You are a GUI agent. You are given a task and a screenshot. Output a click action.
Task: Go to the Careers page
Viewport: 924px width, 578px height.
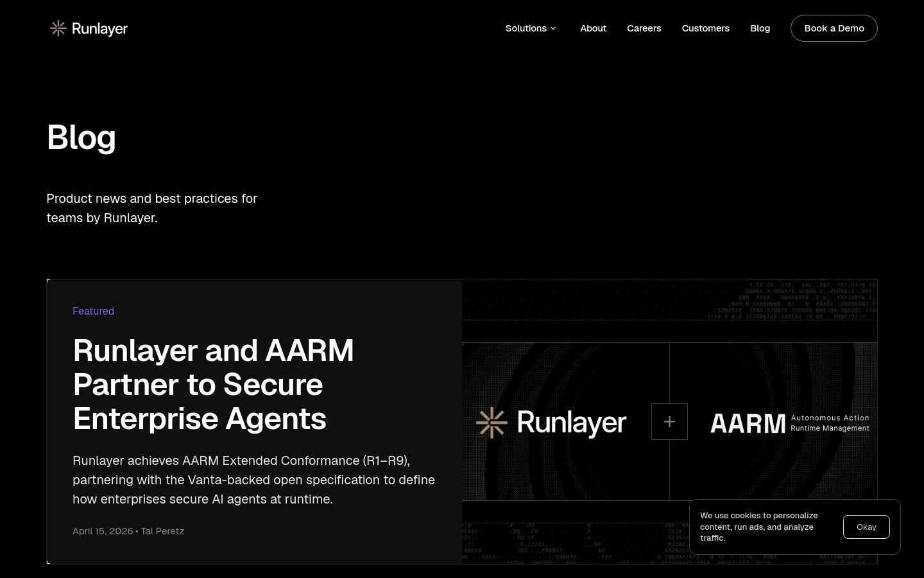click(644, 28)
